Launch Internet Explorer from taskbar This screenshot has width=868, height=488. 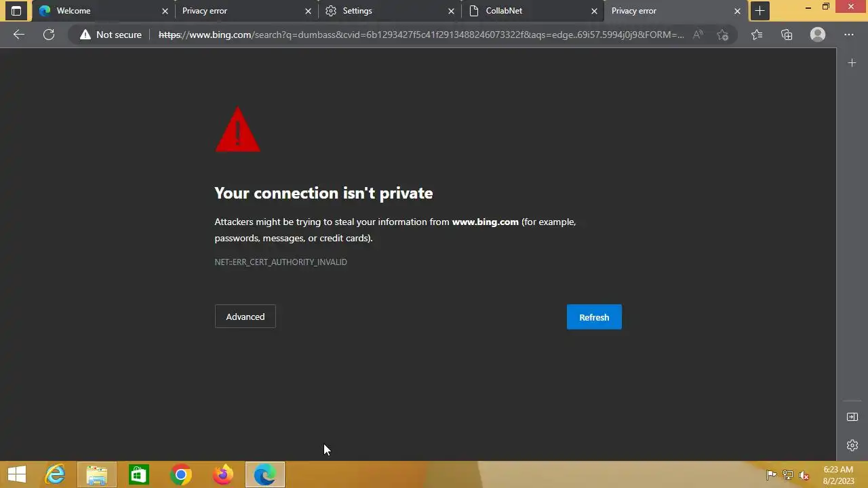(55, 474)
